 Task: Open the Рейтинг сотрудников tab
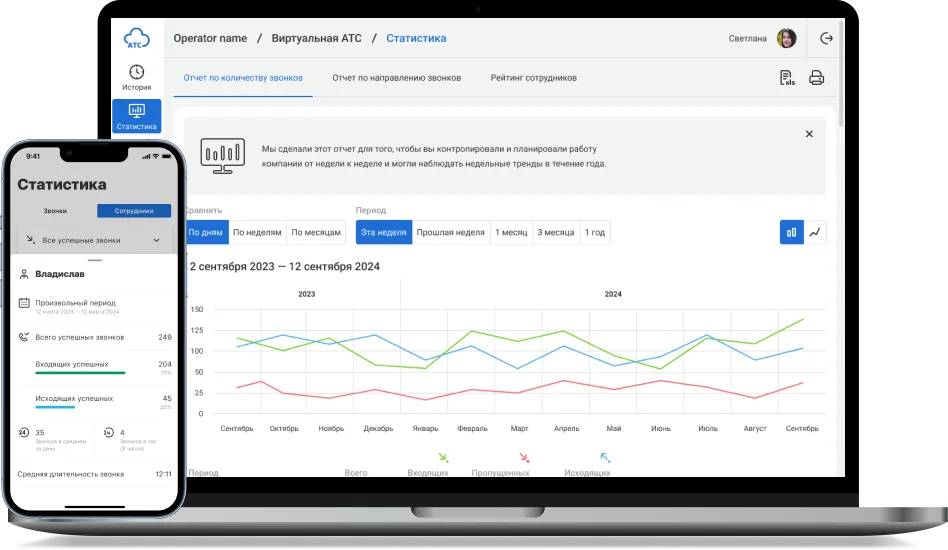coord(533,78)
